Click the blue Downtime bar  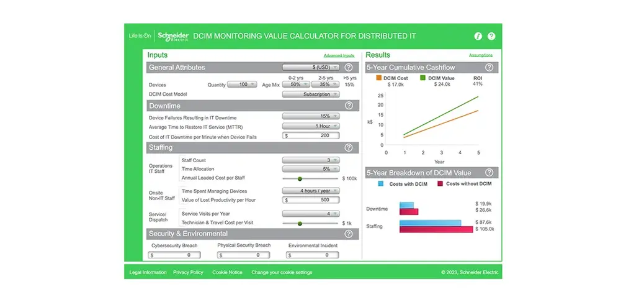pyautogui.click(x=406, y=205)
